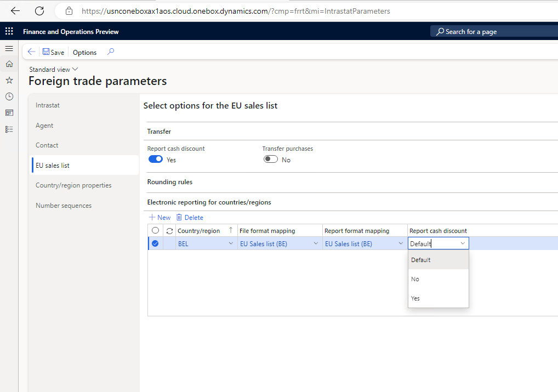Go to Home via house icon
This screenshot has height=392, width=558.
click(x=9, y=64)
